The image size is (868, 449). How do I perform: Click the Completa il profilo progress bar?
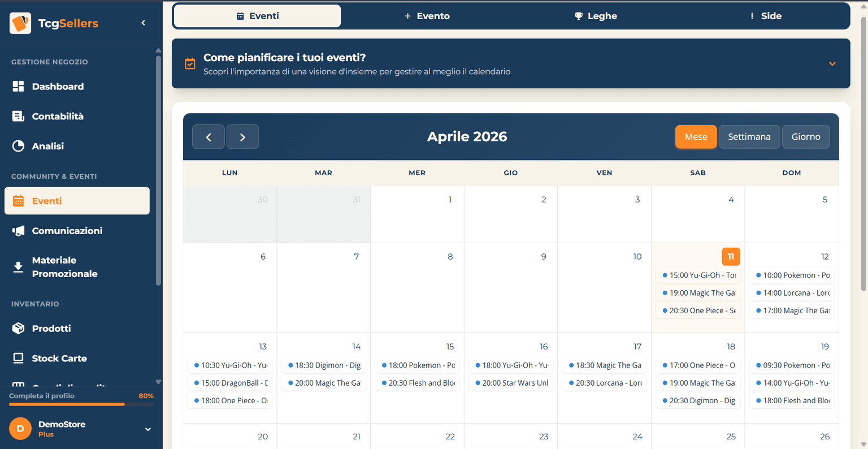(81, 404)
